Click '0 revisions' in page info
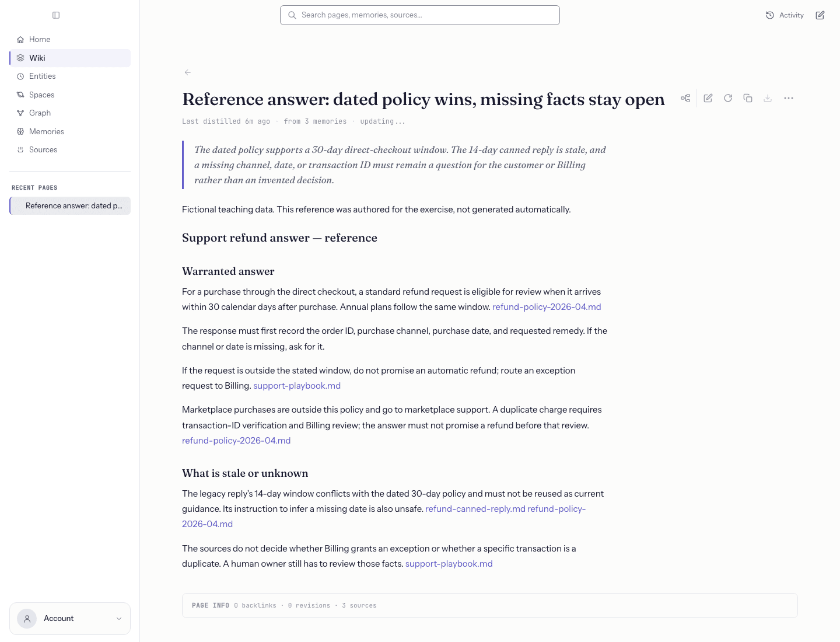This screenshot has height=642, width=840. click(309, 606)
